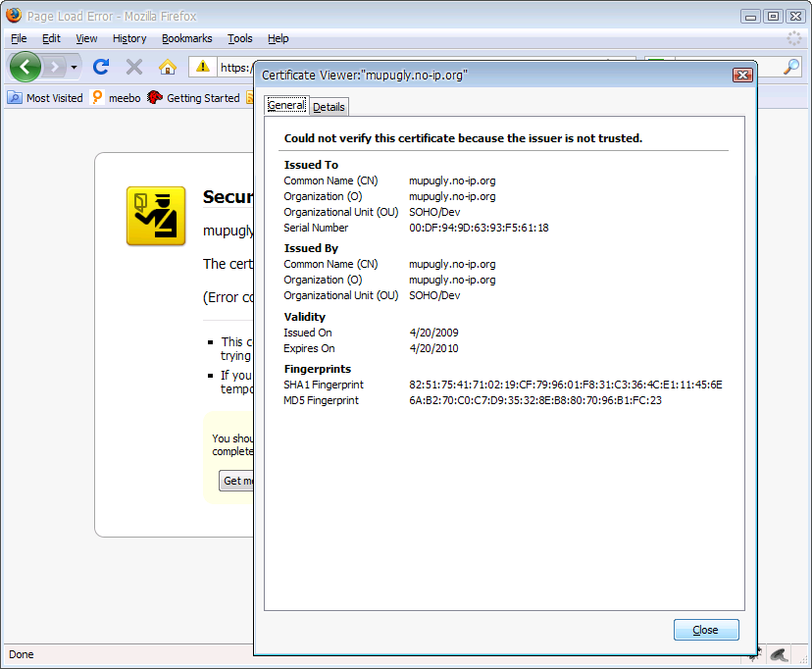Click the green Back navigation button
This screenshot has width=812, height=669.
pyautogui.click(x=25, y=67)
